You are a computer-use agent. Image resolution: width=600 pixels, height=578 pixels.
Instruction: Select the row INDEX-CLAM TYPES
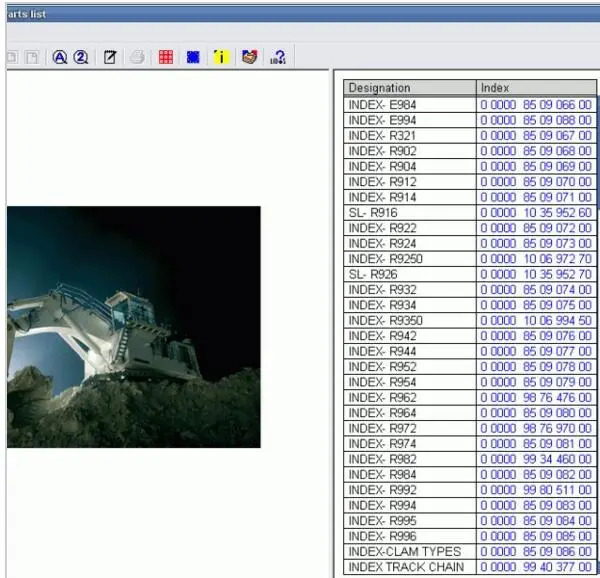click(x=470, y=552)
